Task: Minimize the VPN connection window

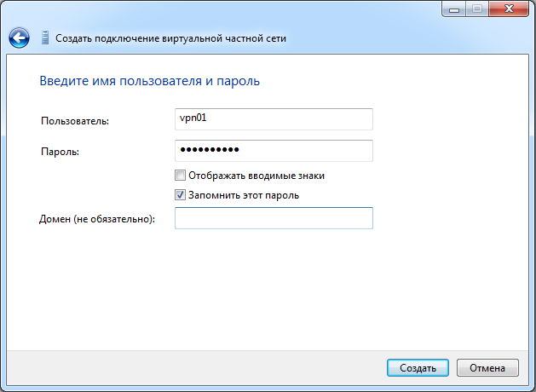Action: (454, 9)
